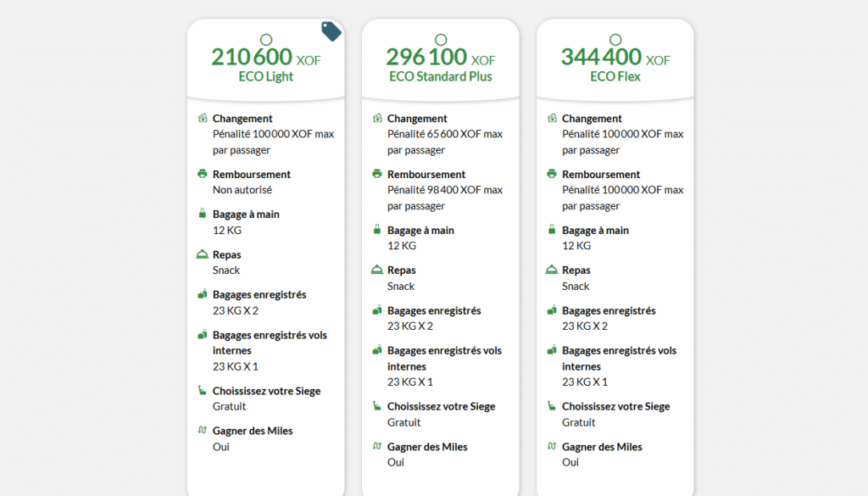Click Bagages enregistrés icon in ECO Standard Plus
The width and height of the screenshot is (868, 496).
pyautogui.click(x=377, y=310)
